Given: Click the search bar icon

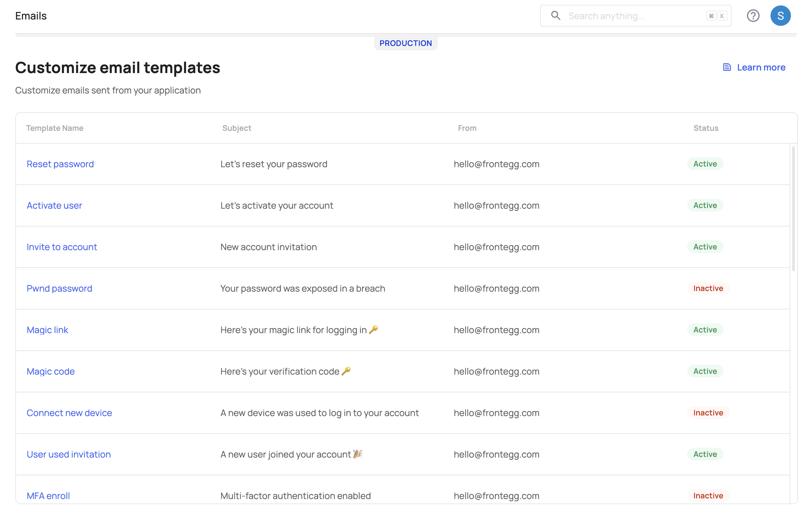Looking at the screenshot, I should [554, 15].
